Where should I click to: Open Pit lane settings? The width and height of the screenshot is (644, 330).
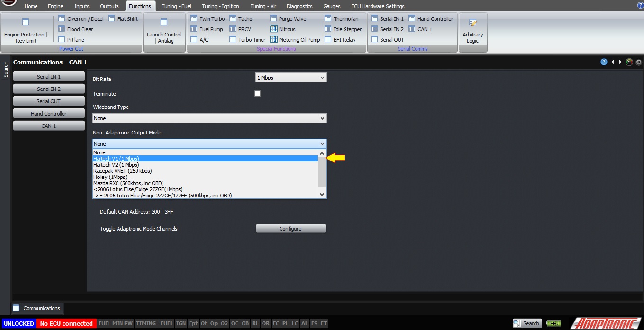pyautogui.click(x=71, y=40)
